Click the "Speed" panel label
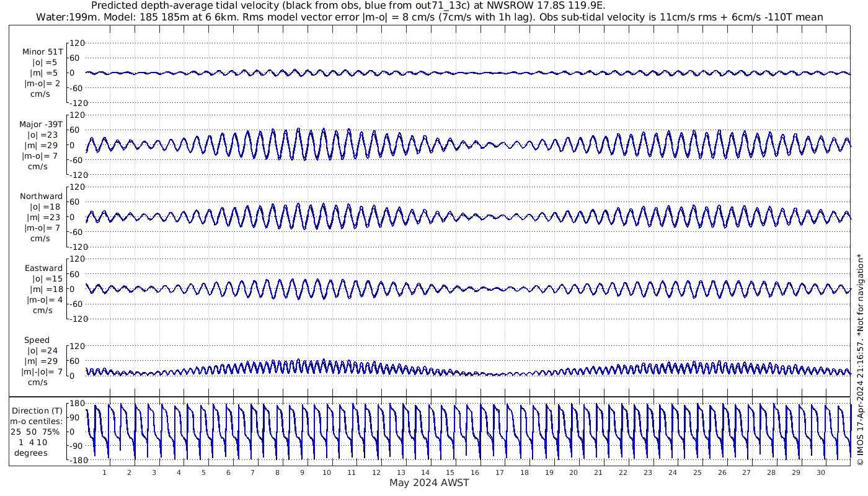The image size is (868, 496). (x=37, y=340)
